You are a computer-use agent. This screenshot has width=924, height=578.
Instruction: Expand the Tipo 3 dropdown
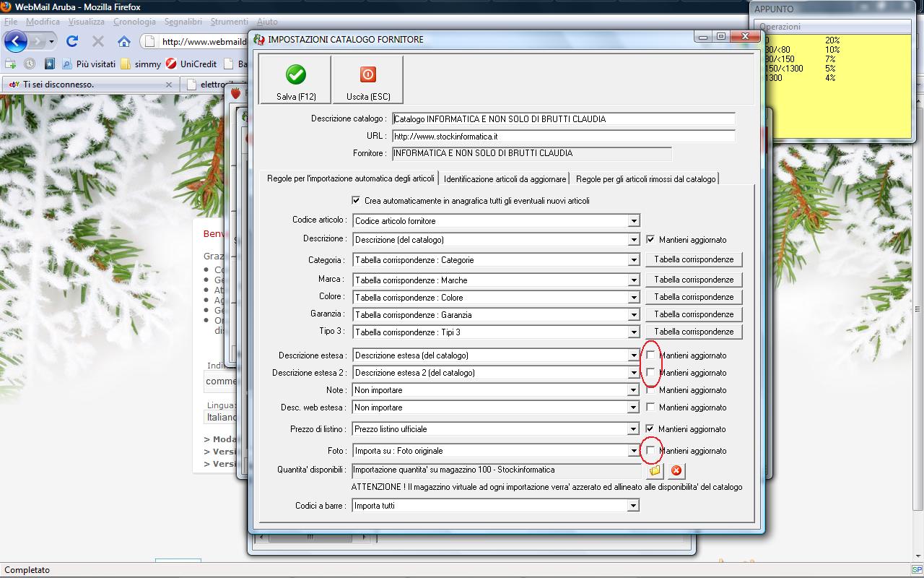633,332
